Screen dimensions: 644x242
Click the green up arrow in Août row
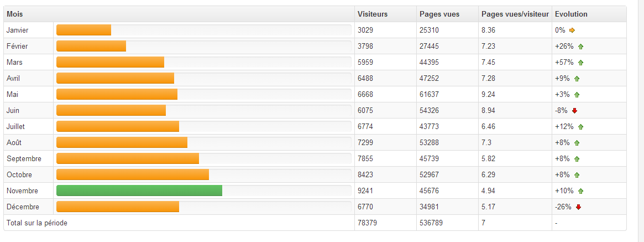(577, 143)
